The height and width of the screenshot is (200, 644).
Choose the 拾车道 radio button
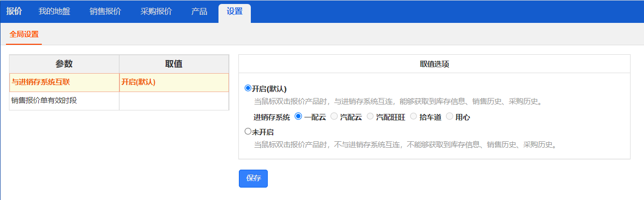click(x=414, y=116)
